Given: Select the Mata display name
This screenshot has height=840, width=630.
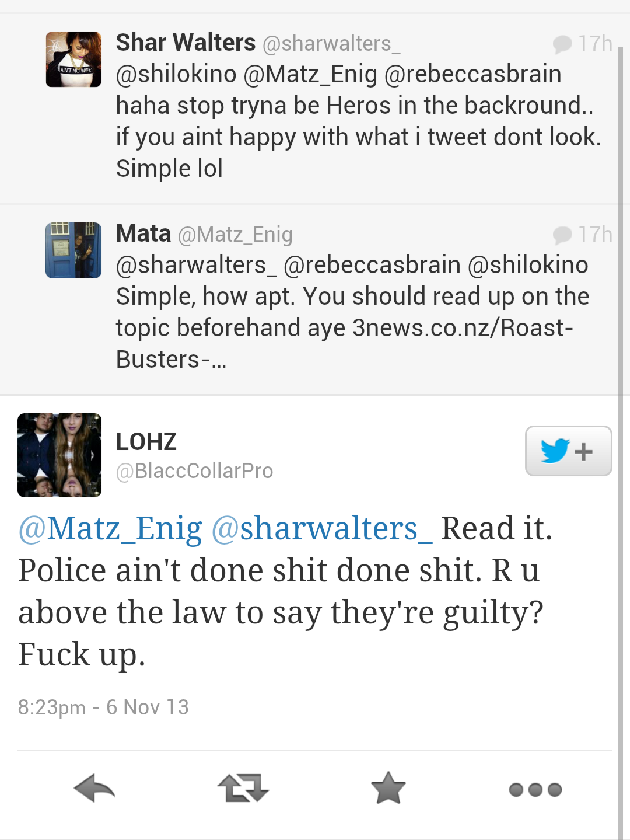Looking at the screenshot, I should tap(143, 233).
